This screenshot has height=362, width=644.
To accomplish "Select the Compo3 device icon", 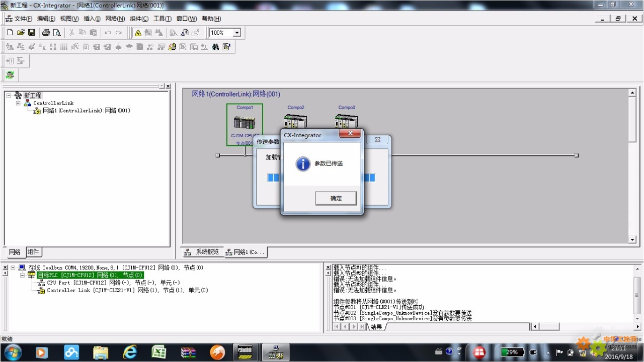I will [346, 122].
